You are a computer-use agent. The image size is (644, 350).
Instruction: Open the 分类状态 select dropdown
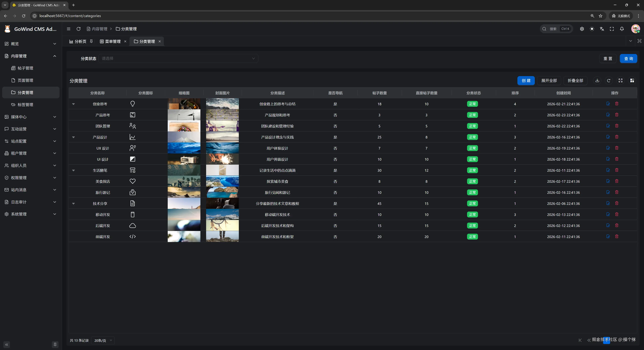[178, 59]
